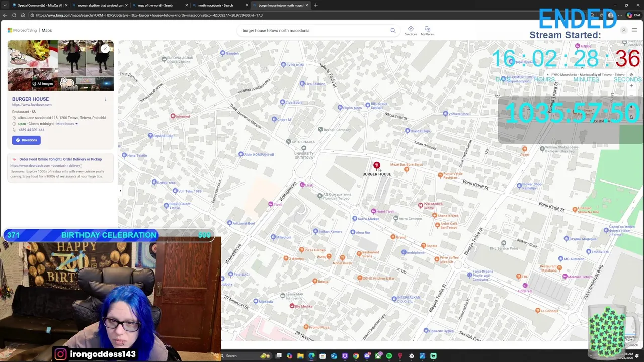644x362 pixels.
Task: Click the Burger House photo thumbnail of food
Action: (x=32, y=54)
